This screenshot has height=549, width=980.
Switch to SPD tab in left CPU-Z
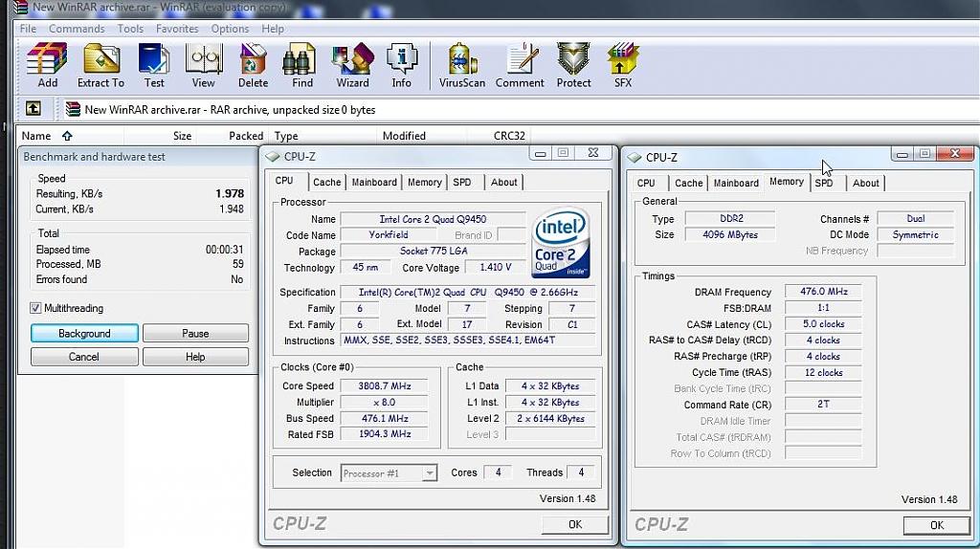[462, 183]
